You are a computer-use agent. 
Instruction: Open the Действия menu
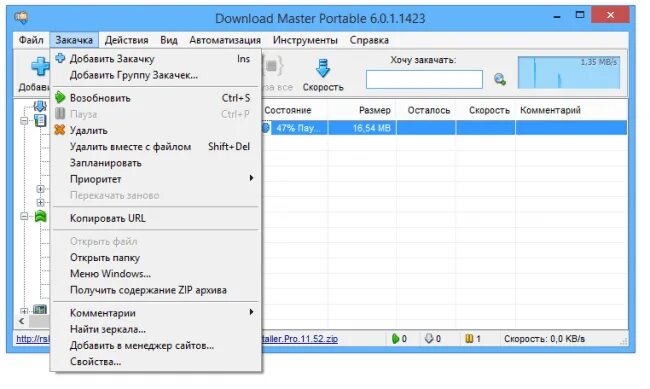coord(126,40)
